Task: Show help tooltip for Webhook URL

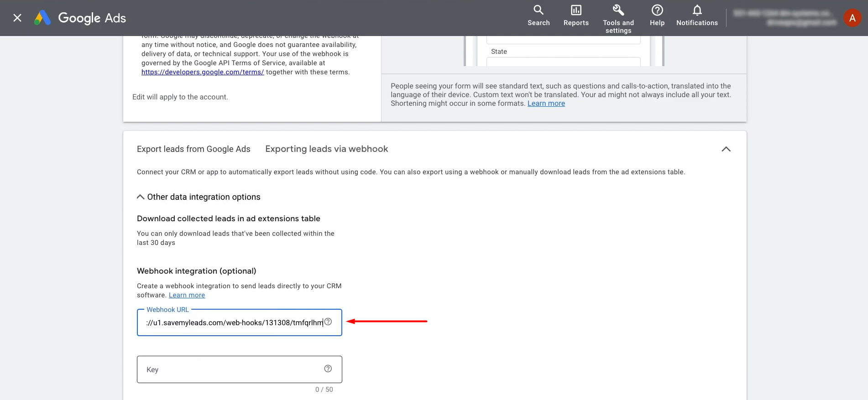Action: click(x=328, y=322)
